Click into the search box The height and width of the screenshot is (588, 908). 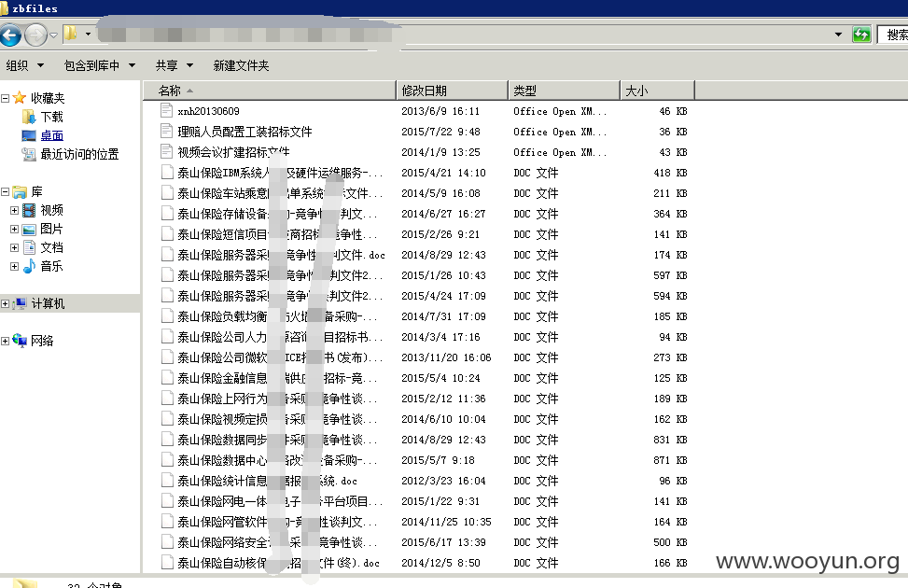pos(893,35)
